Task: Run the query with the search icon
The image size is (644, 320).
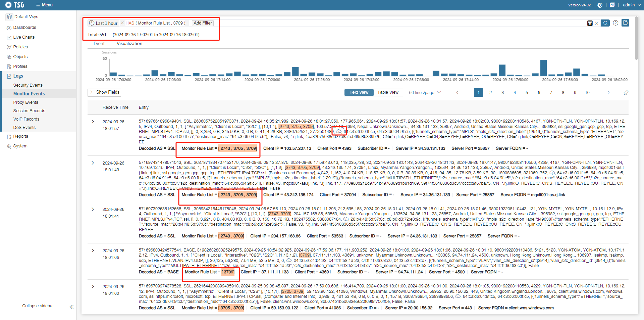Action: click(x=605, y=23)
